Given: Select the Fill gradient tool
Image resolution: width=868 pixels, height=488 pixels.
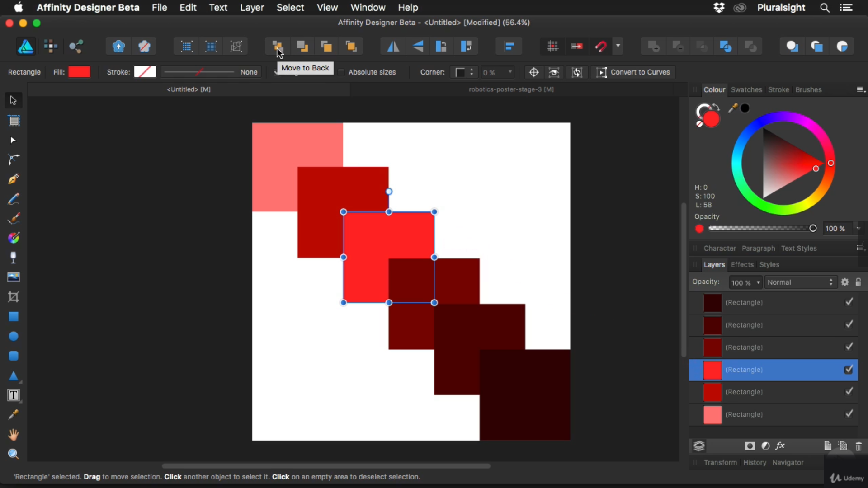Looking at the screenshot, I should coord(14,238).
